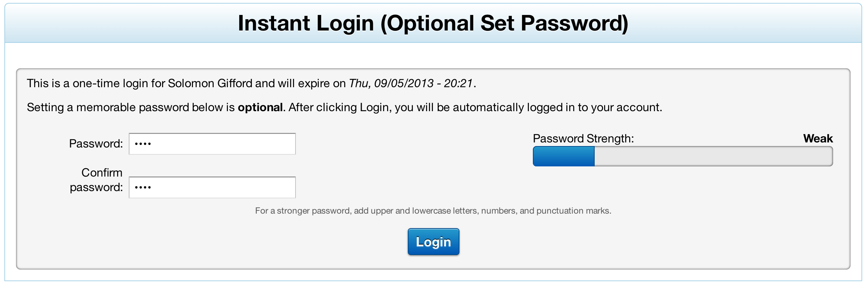
Task: Click the name "Solomon Gifford"
Action: [210, 84]
